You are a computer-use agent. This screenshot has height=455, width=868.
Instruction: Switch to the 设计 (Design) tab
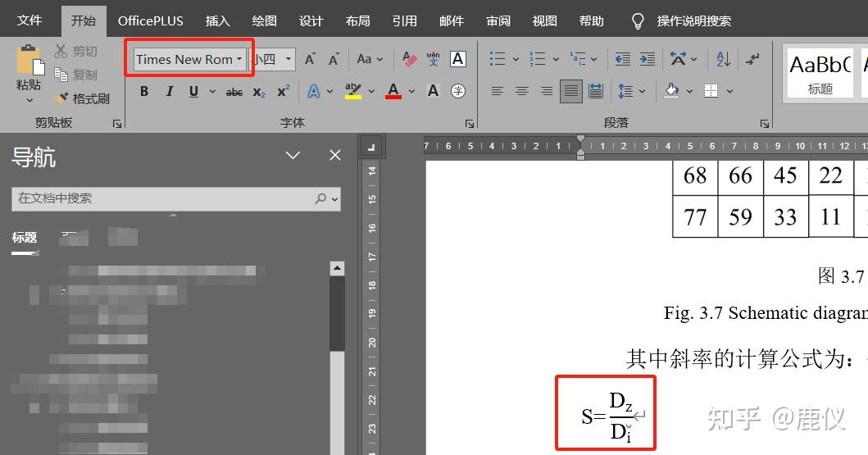311,20
